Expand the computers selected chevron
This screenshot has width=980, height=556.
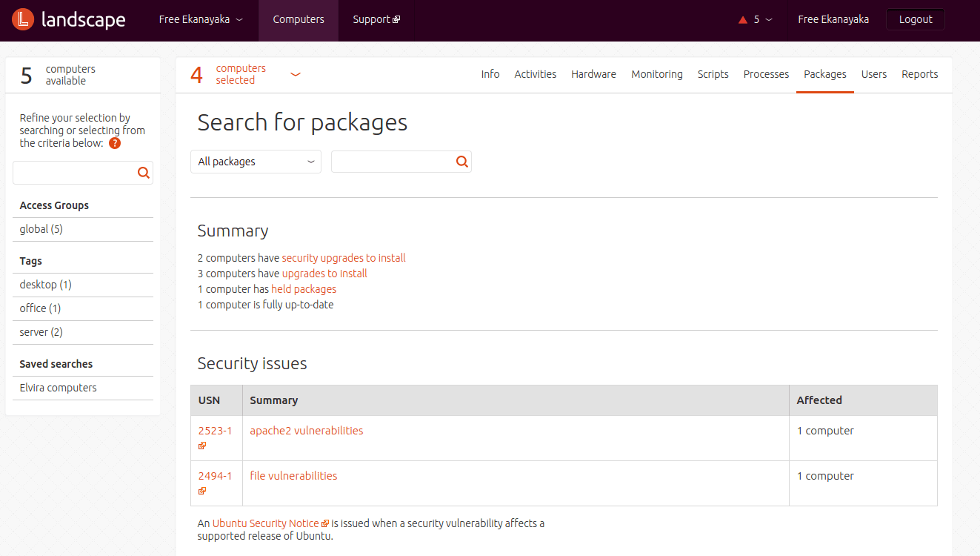(296, 74)
